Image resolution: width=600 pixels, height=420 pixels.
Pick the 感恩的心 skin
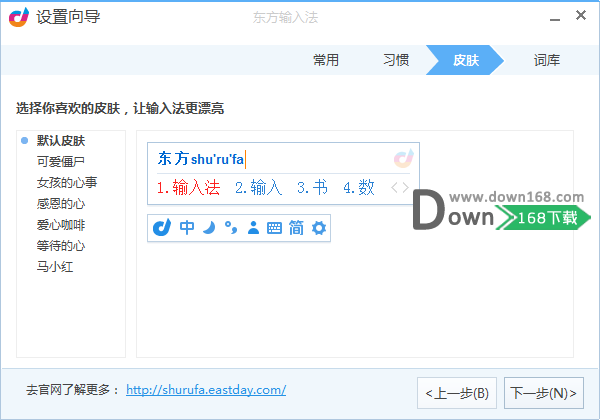[x=60, y=204]
